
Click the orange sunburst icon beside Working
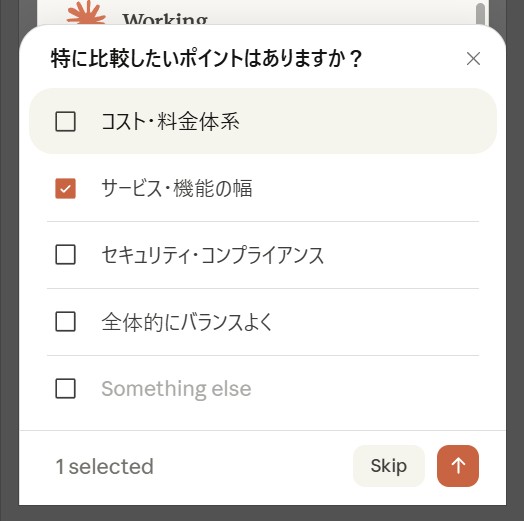coord(86,12)
